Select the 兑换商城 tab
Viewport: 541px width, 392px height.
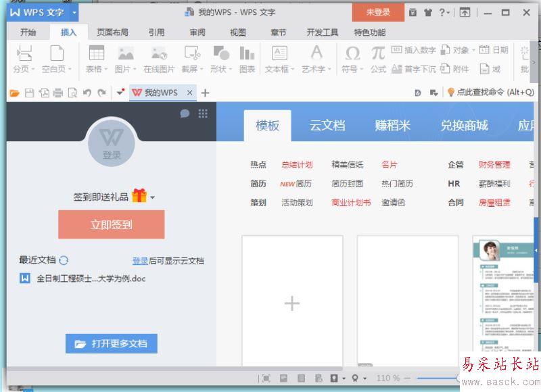click(x=465, y=126)
